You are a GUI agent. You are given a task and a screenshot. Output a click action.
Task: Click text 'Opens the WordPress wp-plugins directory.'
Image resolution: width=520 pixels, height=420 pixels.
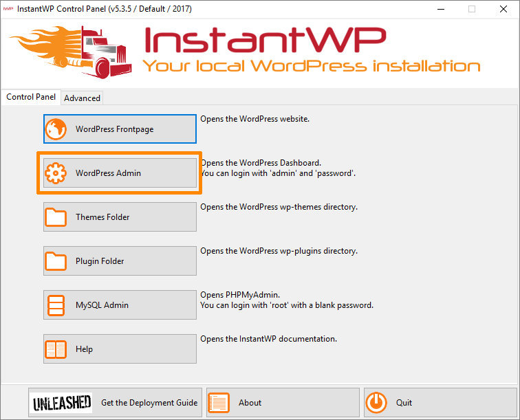click(279, 252)
